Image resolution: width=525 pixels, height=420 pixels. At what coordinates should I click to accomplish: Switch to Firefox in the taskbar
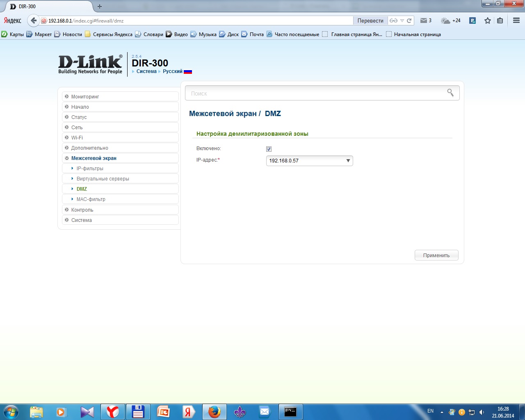(x=215, y=412)
